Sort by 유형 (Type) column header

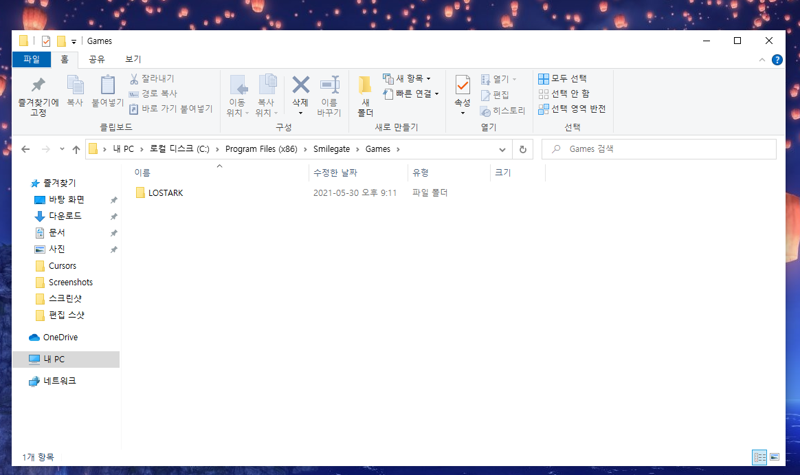(x=448, y=173)
